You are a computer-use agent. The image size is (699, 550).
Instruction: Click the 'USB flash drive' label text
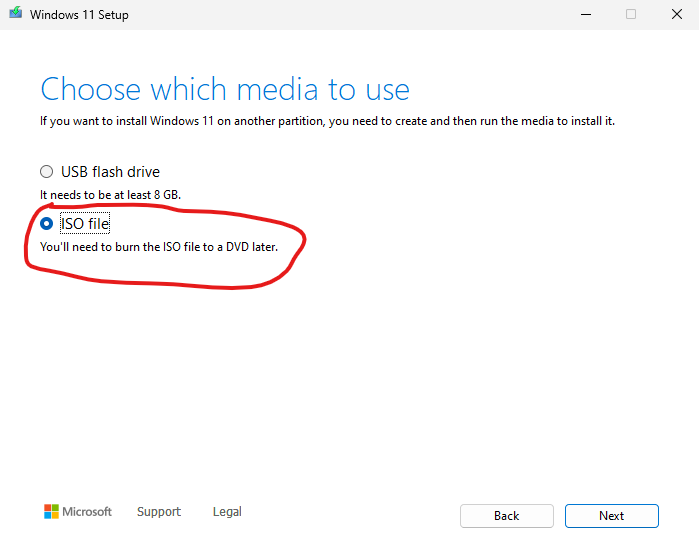110,172
